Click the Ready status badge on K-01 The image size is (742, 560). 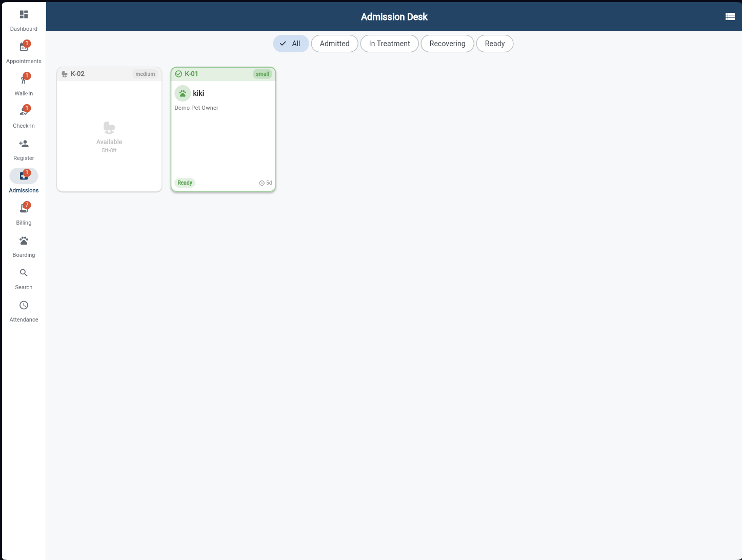[185, 183]
